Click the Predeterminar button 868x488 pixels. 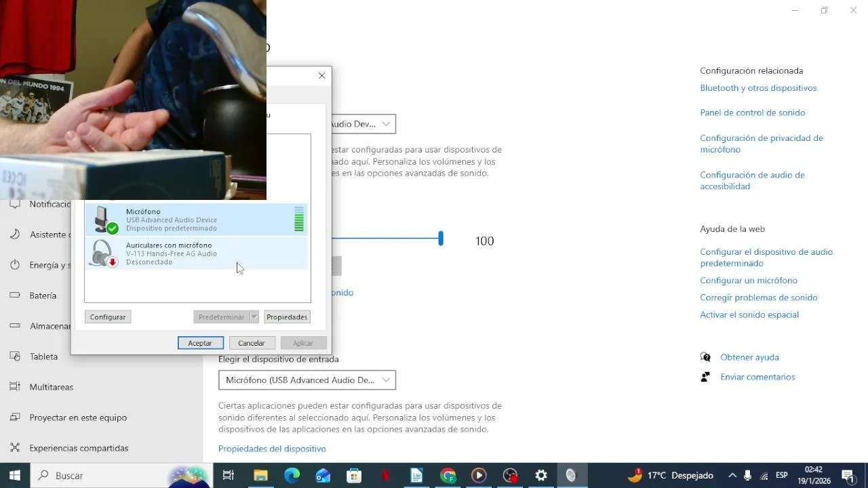pyautogui.click(x=221, y=317)
